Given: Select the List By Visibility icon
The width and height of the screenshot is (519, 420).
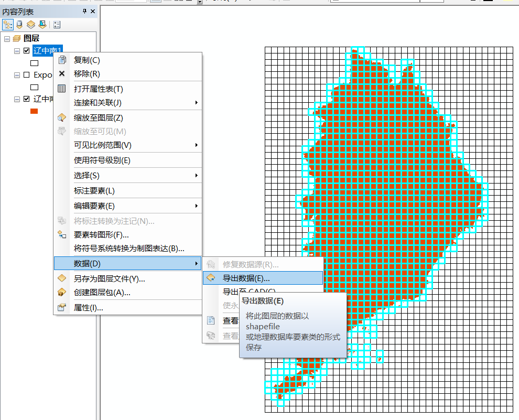Looking at the screenshot, I should pos(31,24).
